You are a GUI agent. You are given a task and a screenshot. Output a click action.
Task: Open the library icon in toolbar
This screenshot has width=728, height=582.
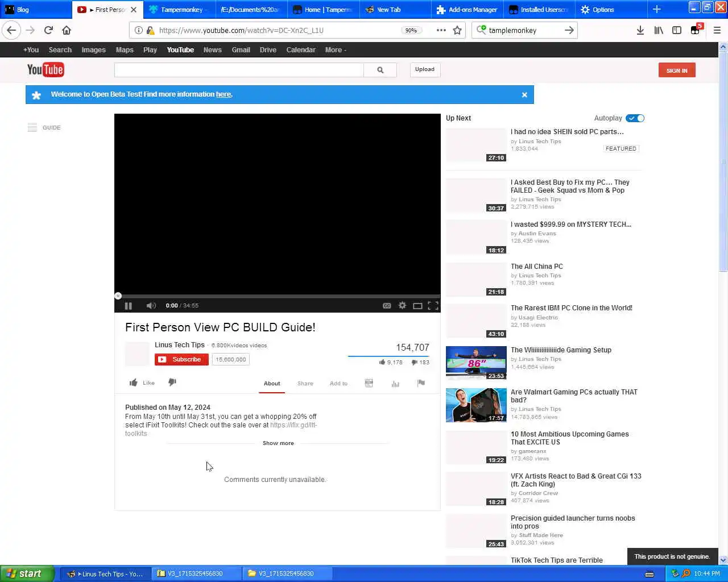pyautogui.click(x=659, y=30)
